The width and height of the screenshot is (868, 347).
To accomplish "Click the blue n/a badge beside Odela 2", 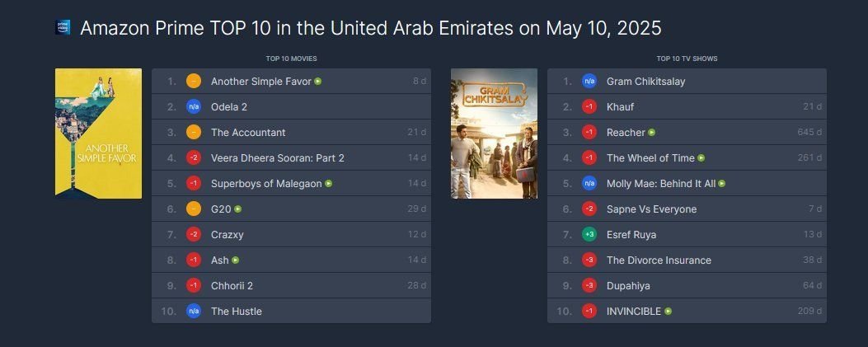I will point(194,107).
